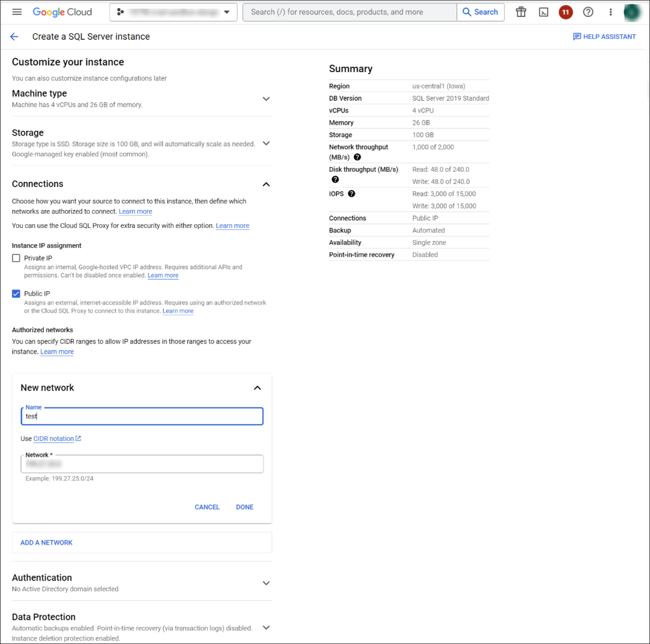This screenshot has height=644, width=650.
Task: Click Network throughput help icon
Action: [x=357, y=157]
